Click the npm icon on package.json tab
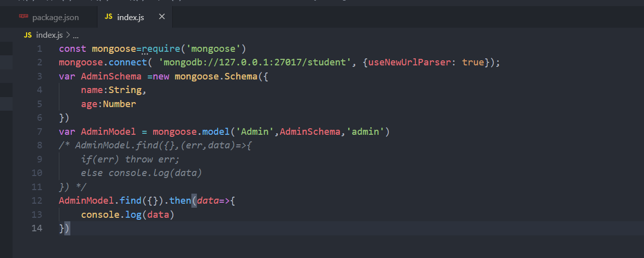Screen dimensions: 644x258 click(x=24, y=17)
